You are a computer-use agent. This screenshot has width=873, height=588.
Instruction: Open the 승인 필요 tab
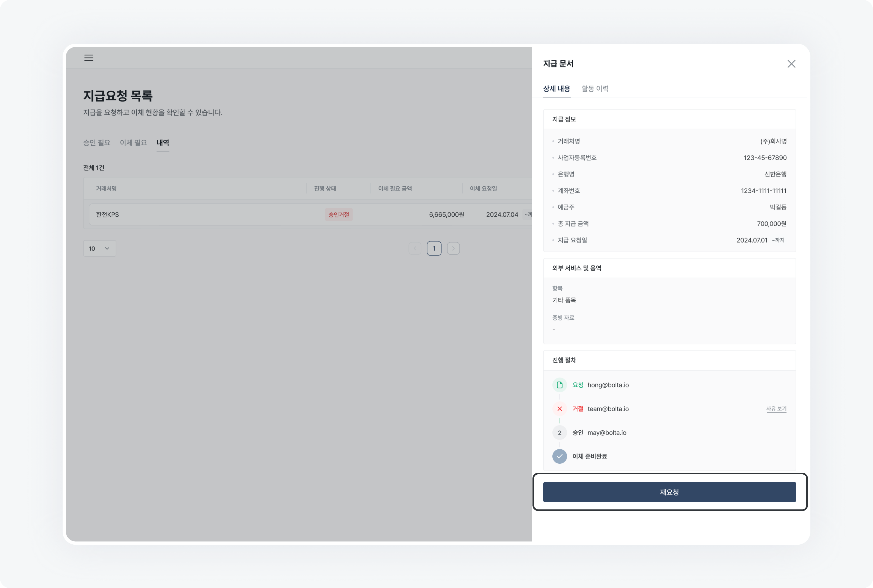[96, 142]
